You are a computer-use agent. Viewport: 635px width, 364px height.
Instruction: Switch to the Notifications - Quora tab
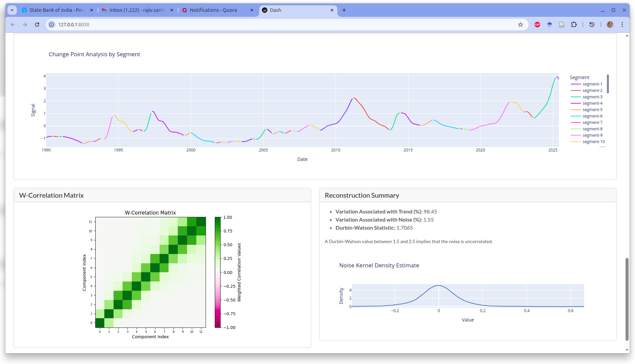click(x=213, y=10)
